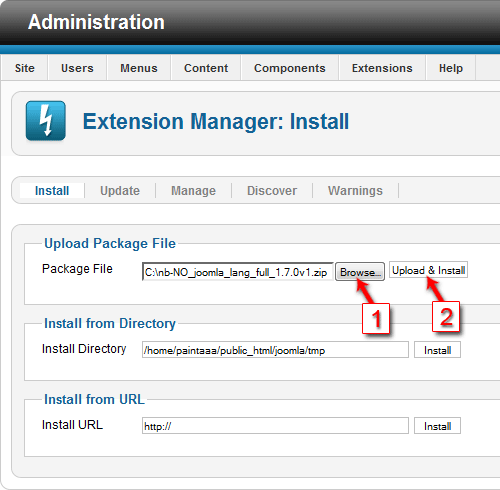
Task: Select the Install tab
Action: click(x=52, y=191)
